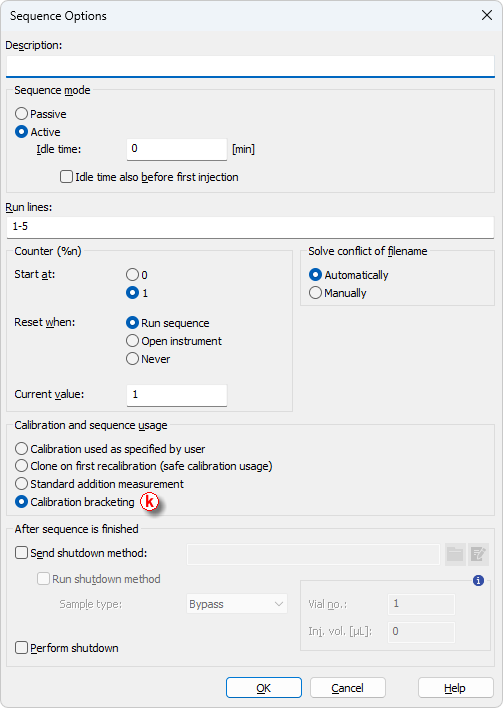Cancel the dialog changes
The image size is (503, 708).
coord(347,688)
